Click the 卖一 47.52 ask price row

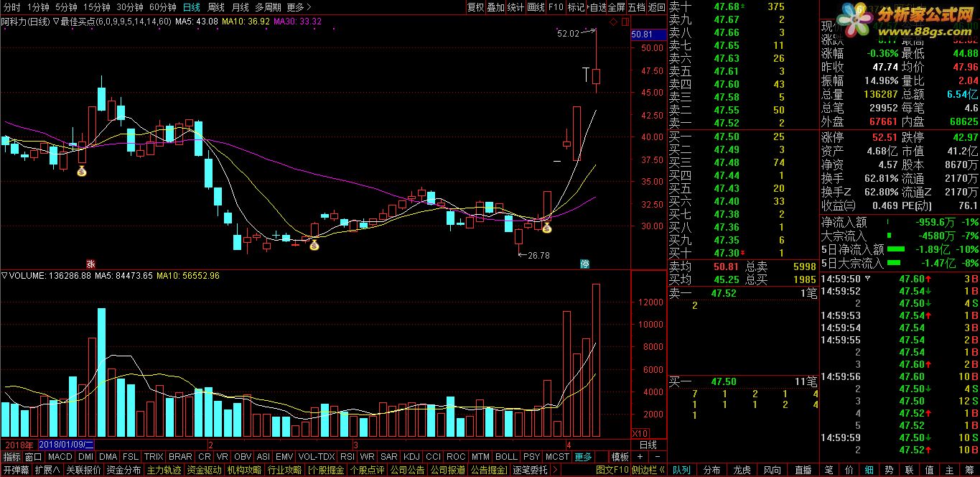tap(743, 293)
